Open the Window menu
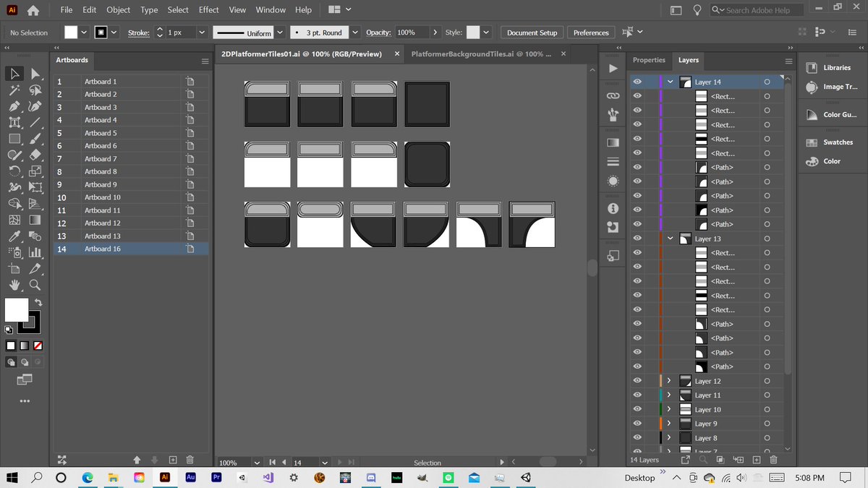This screenshot has width=868, height=488. point(271,10)
